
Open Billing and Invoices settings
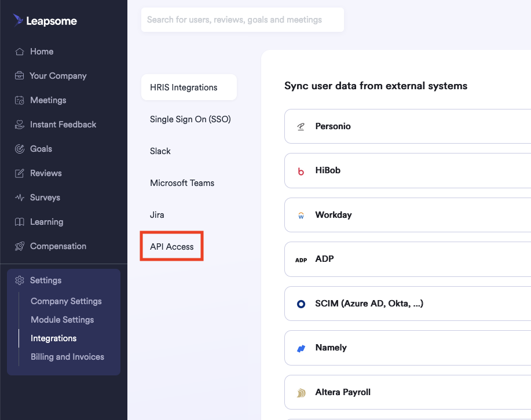pos(67,356)
